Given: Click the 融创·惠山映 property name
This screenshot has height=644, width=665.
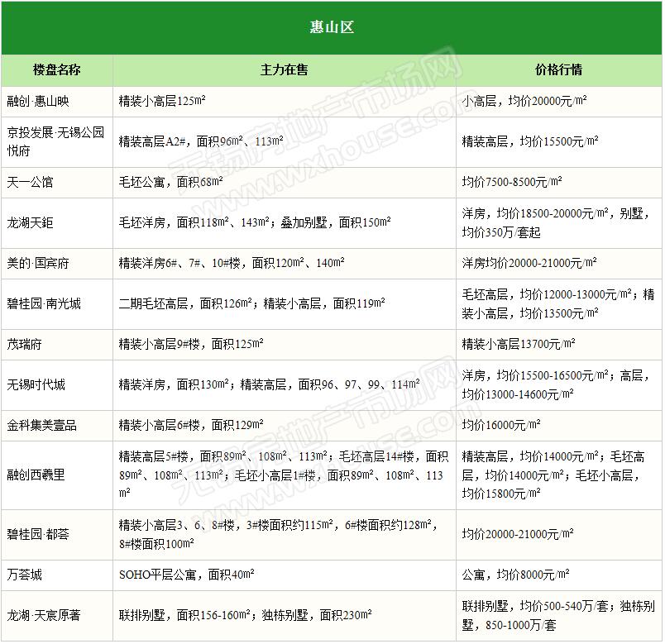Looking at the screenshot, I should (x=38, y=102).
